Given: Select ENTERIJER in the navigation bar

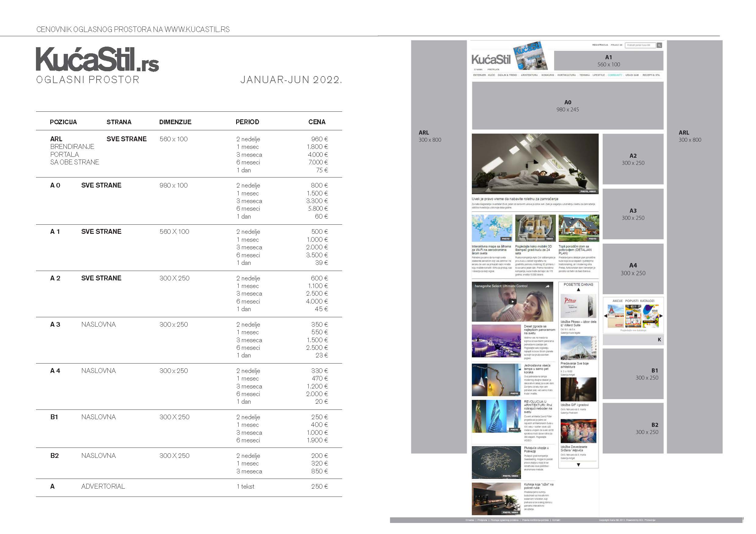Looking at the screenshot, I should (x=479, y=75).
